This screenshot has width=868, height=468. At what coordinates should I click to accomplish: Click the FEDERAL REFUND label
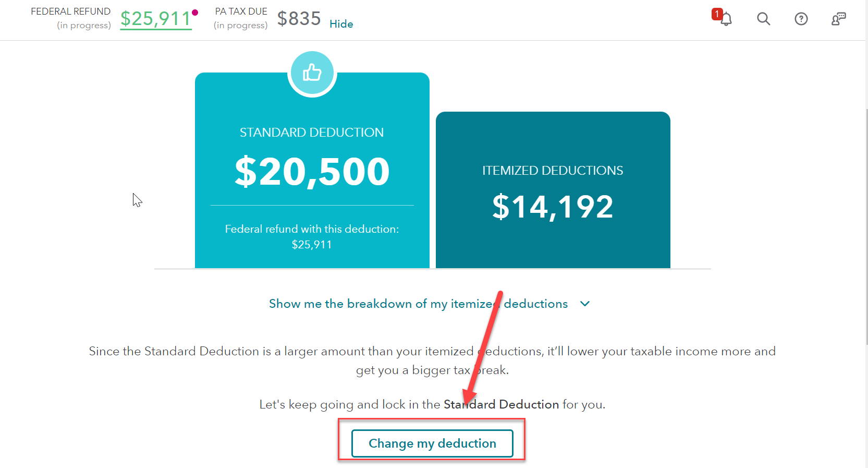tap(70, 11)
